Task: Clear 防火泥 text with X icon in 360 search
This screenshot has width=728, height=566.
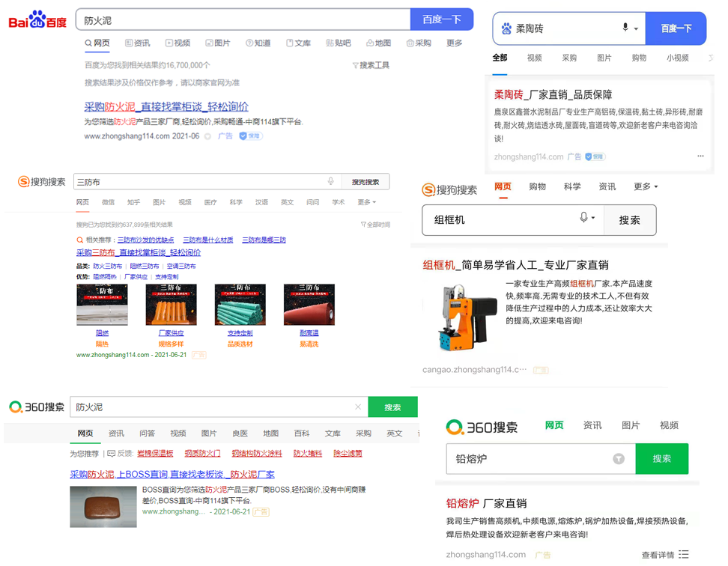Action: point(358,407)
